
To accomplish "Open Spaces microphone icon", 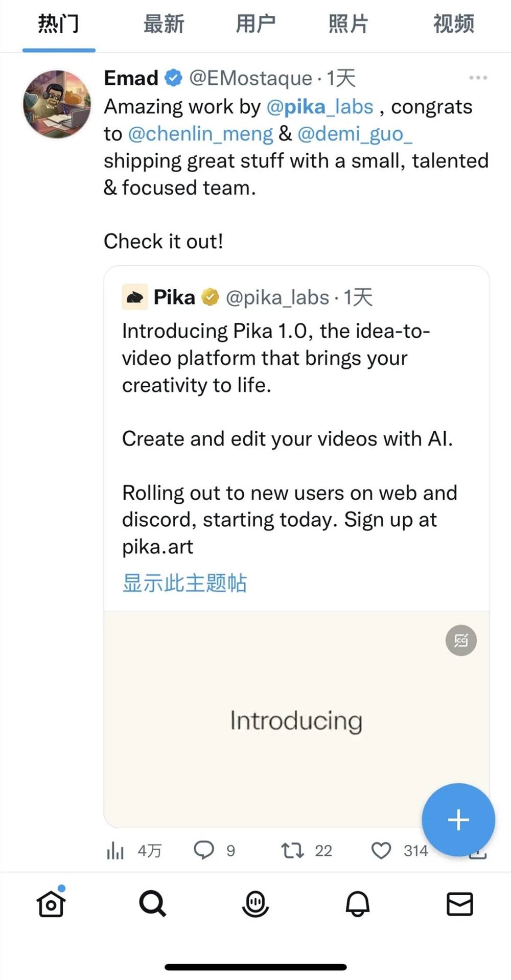I will click(255, 903).
